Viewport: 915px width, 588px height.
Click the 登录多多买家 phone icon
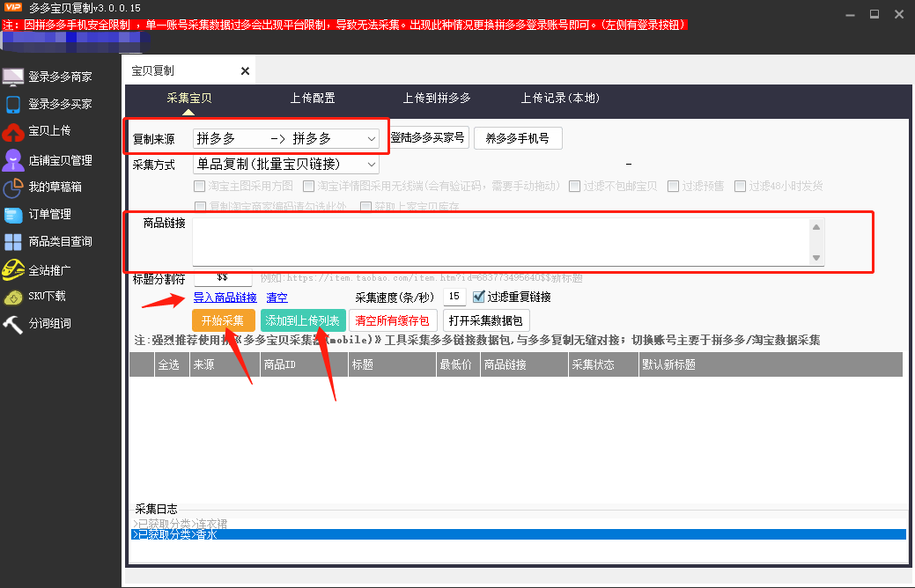[13, 104]
